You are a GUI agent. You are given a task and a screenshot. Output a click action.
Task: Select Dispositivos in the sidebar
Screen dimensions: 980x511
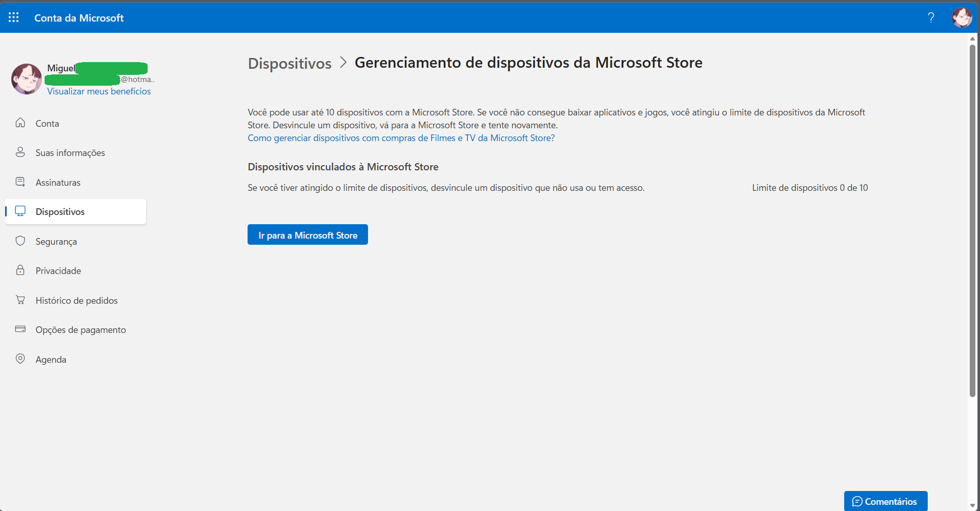click(75, 211)
